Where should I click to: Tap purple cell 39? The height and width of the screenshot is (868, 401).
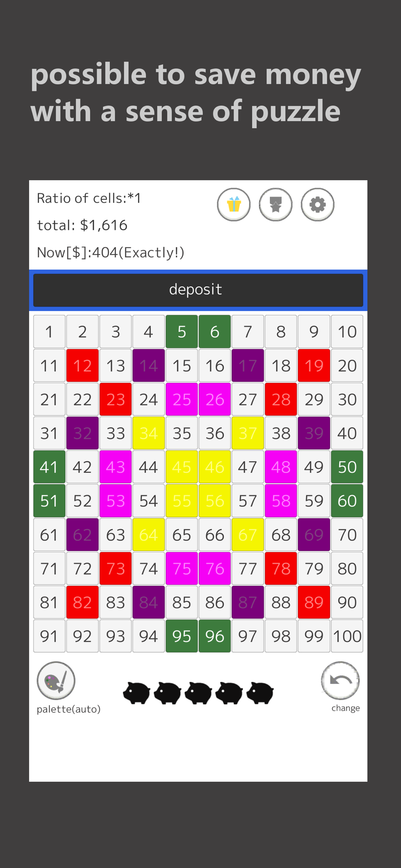tap(314, 433)
